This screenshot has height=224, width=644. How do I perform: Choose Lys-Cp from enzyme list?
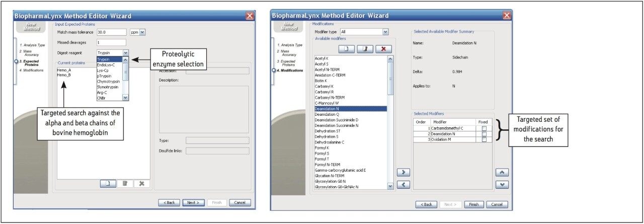pos(110,70)
